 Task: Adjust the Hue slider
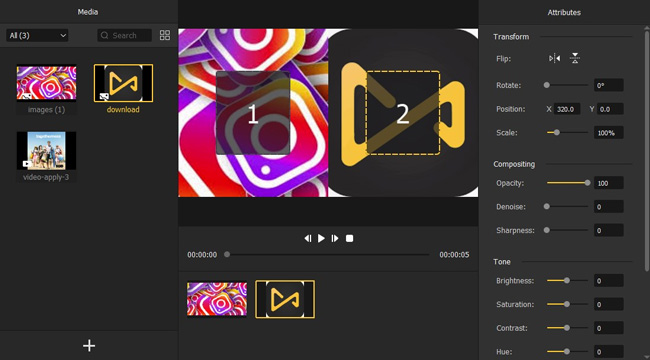[x=567, y=351]
